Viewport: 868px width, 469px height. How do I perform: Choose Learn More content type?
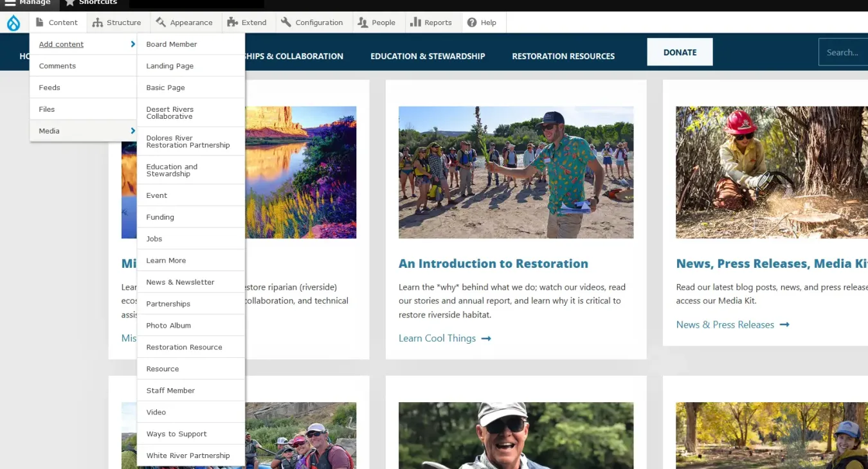(191, 261)
